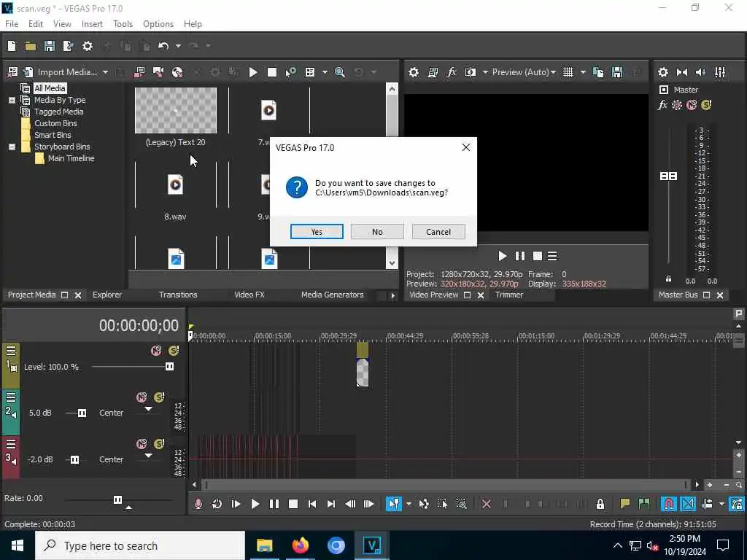
Task: Click Yes in the save changes dialog
Action: [317, 231]
